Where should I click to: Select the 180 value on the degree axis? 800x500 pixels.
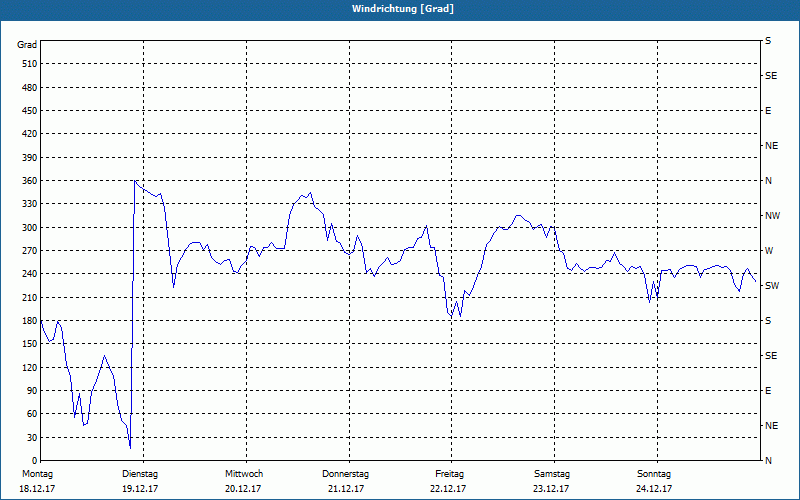tap(30, 321)
